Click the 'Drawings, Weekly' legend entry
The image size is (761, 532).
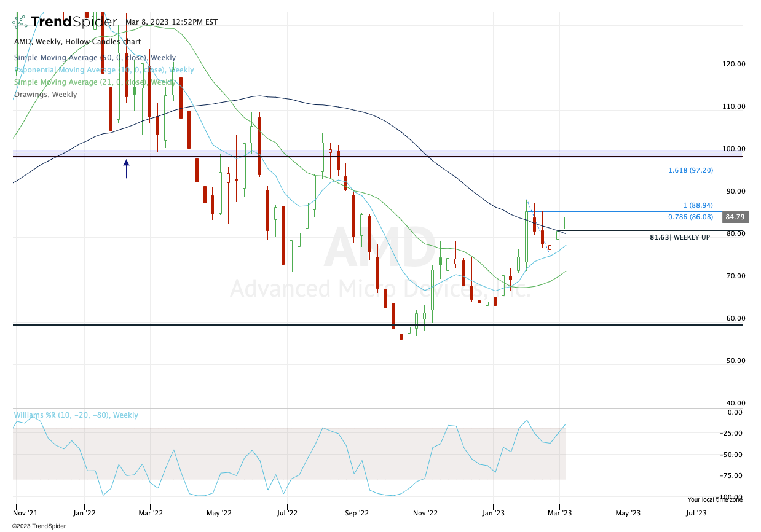coord(45,95)
